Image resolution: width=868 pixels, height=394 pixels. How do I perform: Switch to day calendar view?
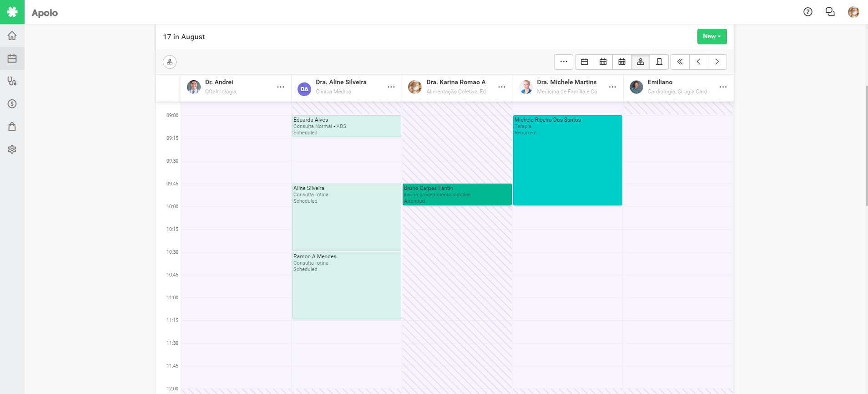click(x=585, y=62)
